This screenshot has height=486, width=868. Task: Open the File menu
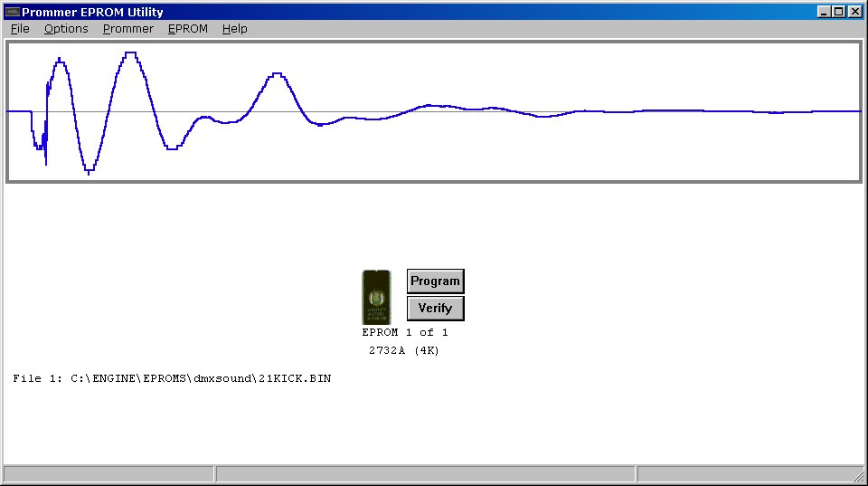[20, 29]
